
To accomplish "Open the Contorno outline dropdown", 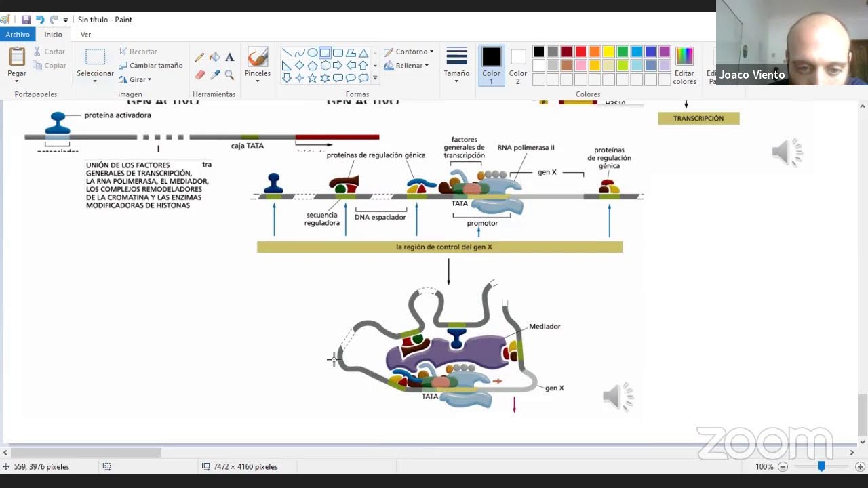I will (408, 52).
